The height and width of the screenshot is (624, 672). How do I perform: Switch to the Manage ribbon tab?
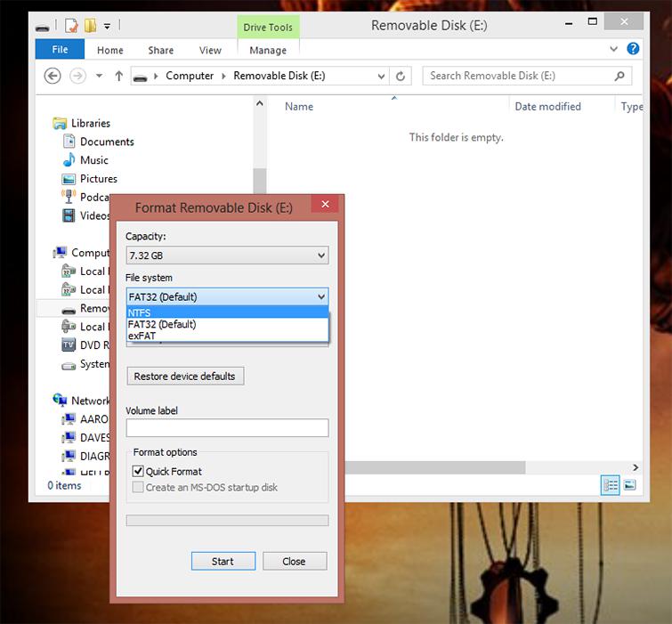click(x=268, y=50)
